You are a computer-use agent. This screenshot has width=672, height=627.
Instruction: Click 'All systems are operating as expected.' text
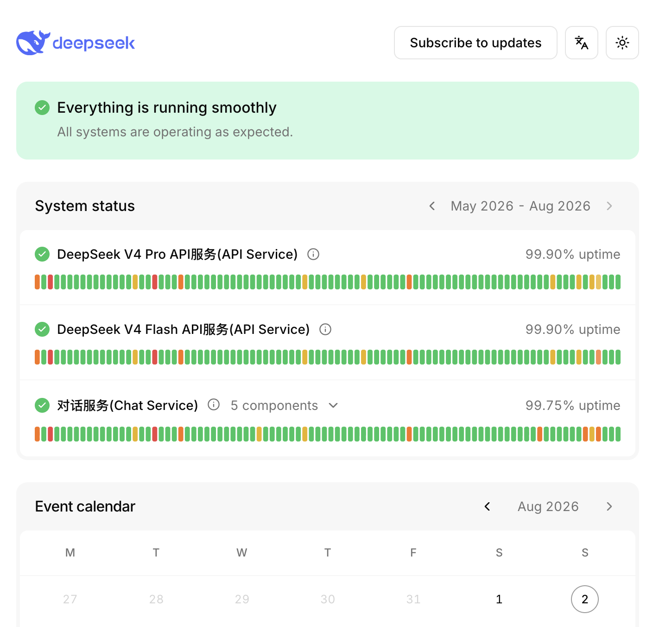(175, 132)
